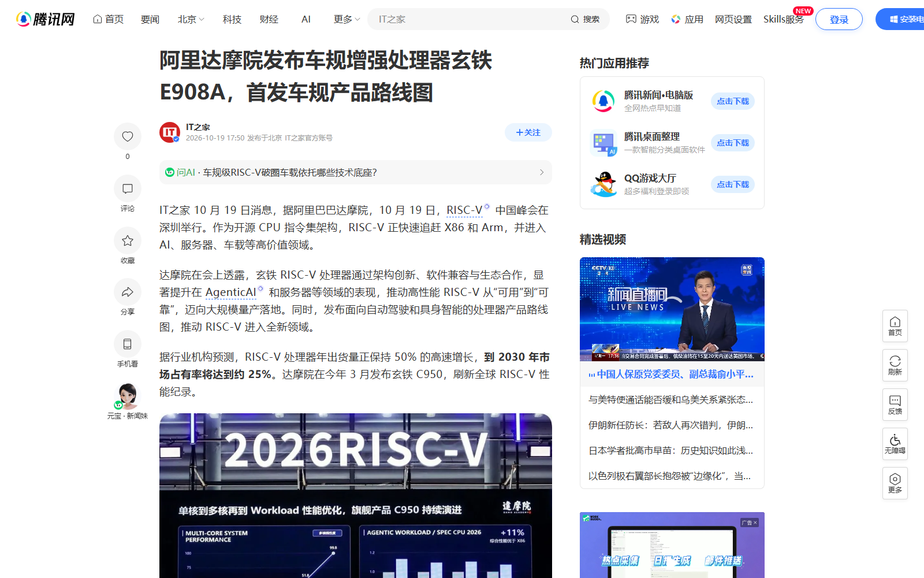Follow IT之家 with the +关注 button
Screen dimensions: 924x578
click(x=528, y=132)
